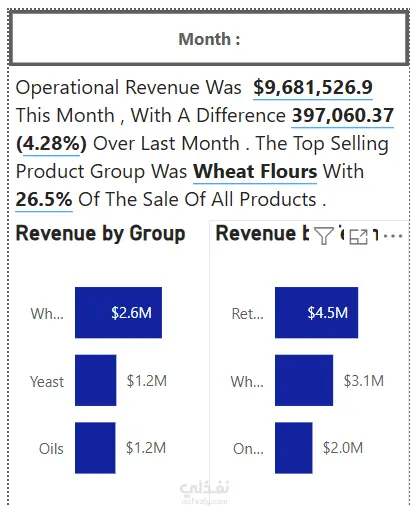This screenshot has height=506, width=410.
Task: Click the Ret... axis label
Action: point(247,314)
